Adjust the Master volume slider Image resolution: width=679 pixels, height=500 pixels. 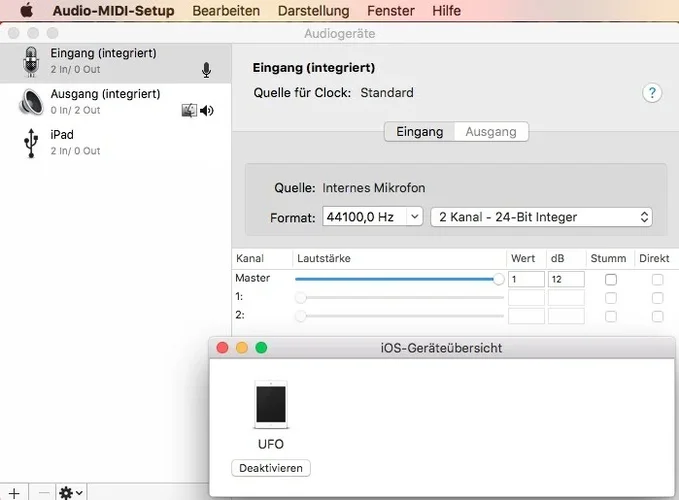399,279
